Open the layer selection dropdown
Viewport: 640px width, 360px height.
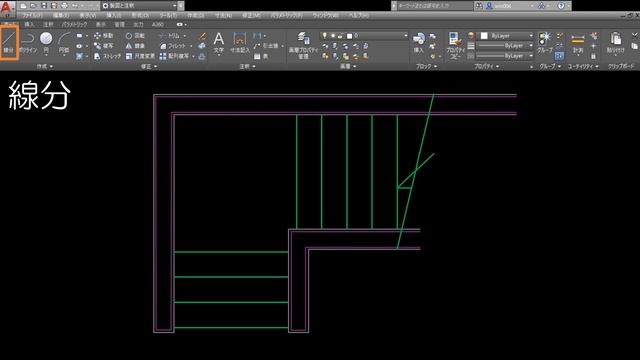tap(364, 36)
